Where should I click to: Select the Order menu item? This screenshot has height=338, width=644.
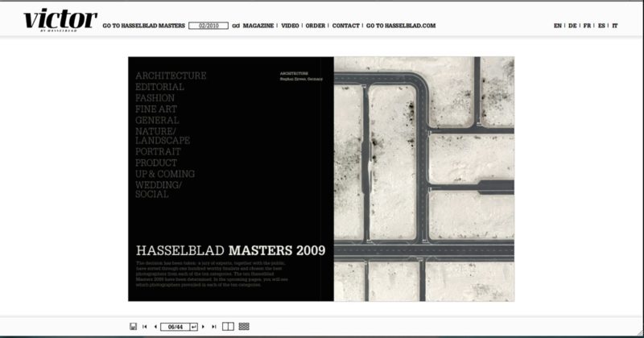(316, 26)
